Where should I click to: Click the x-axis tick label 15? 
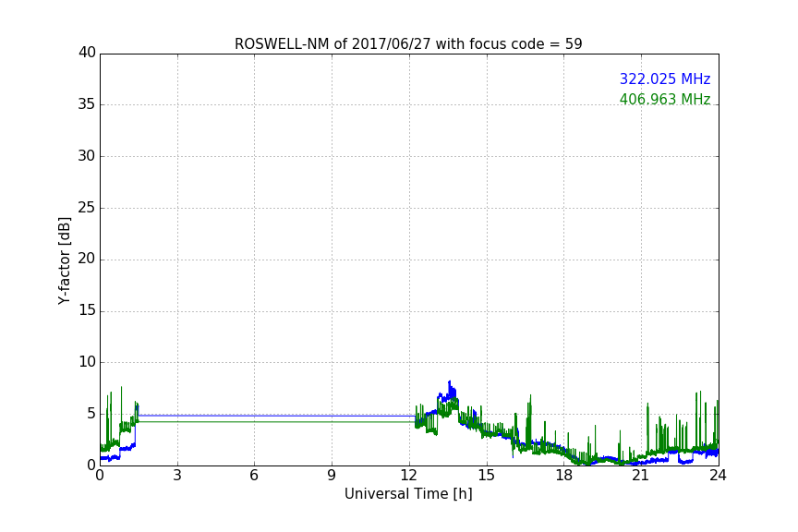tap(487, 475)
